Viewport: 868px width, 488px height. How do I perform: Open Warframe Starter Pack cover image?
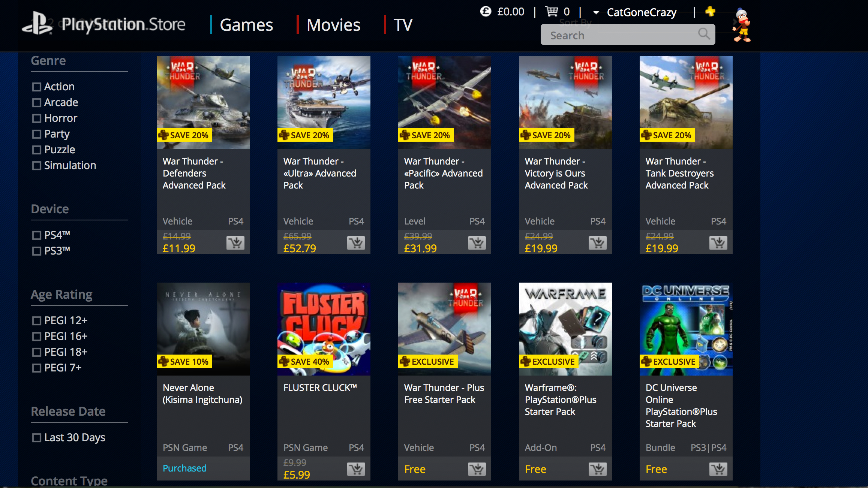click(x=565, y=329)
